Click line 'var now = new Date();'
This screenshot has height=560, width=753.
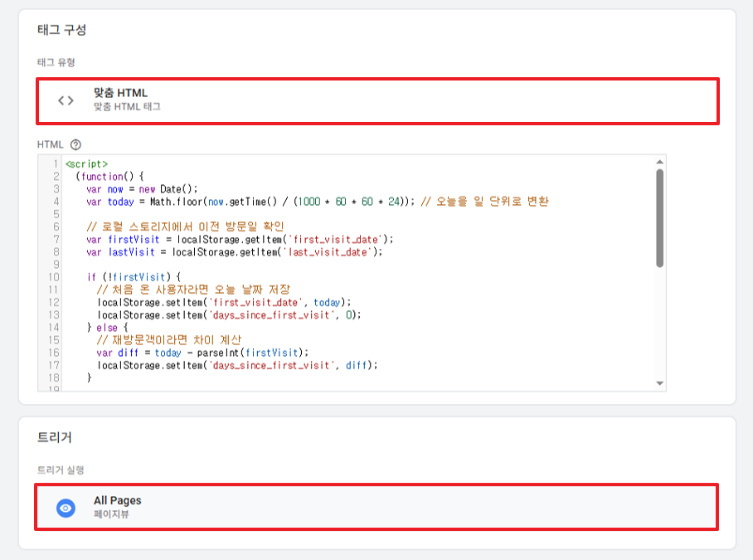click(x=142, y=189)
